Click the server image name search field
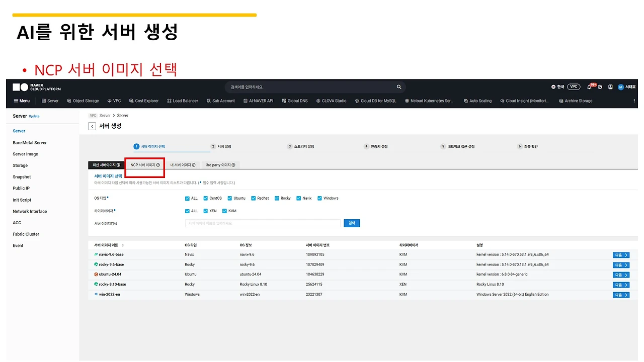Screen dimensions: 644x362 pos(263,223)
